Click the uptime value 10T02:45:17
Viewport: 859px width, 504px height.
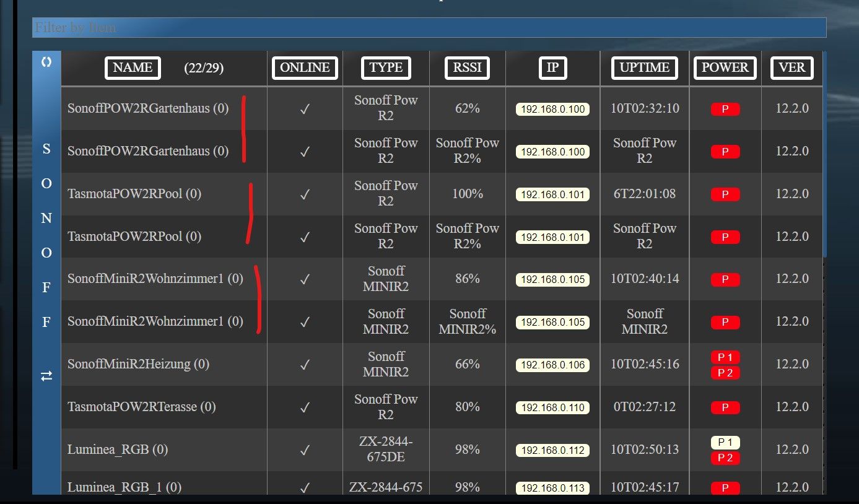pos(645,487)
